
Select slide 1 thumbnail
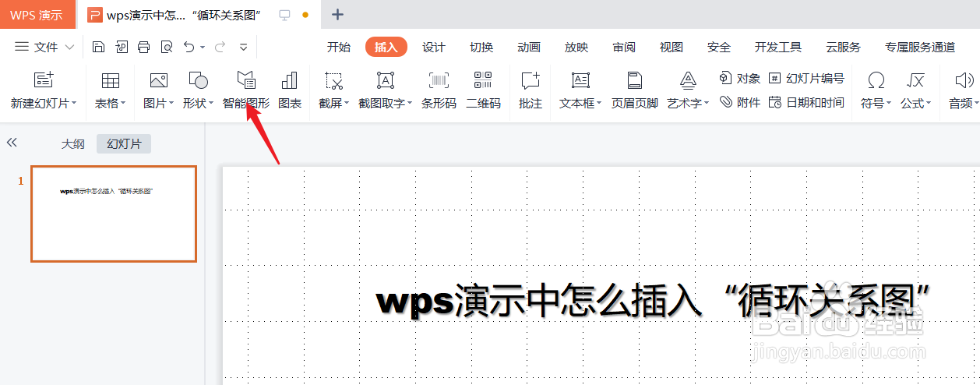pos(114,214)
